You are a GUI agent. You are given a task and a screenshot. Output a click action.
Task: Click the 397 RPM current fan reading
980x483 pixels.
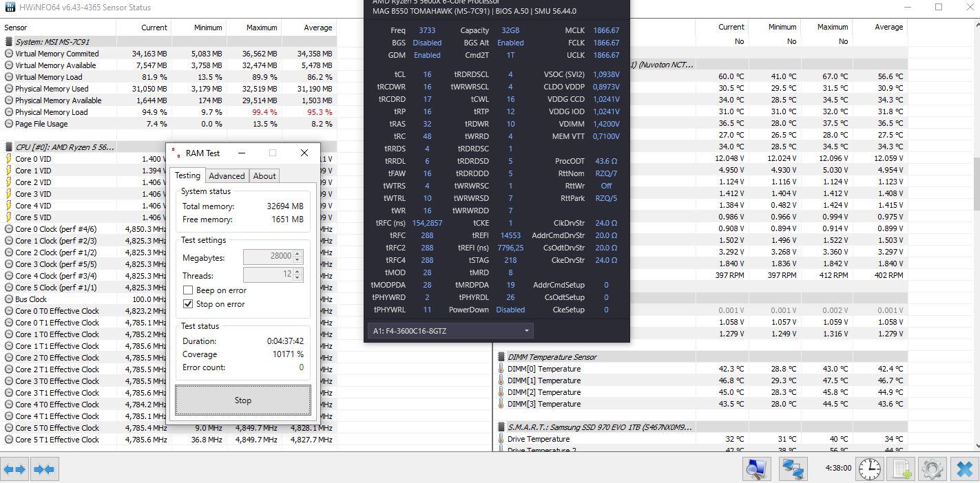[729, 275]
